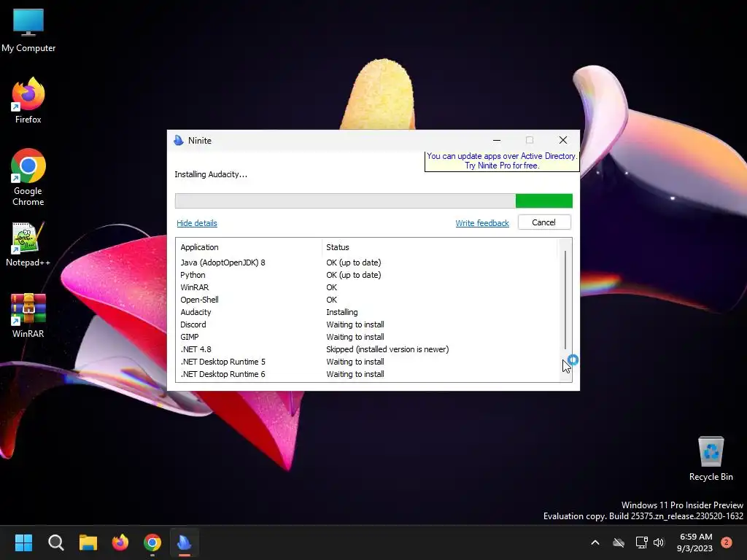Select the Java (AdoptOpenJDK) 8 row
This screenshot has height=560, width=747.
(367, 262)
